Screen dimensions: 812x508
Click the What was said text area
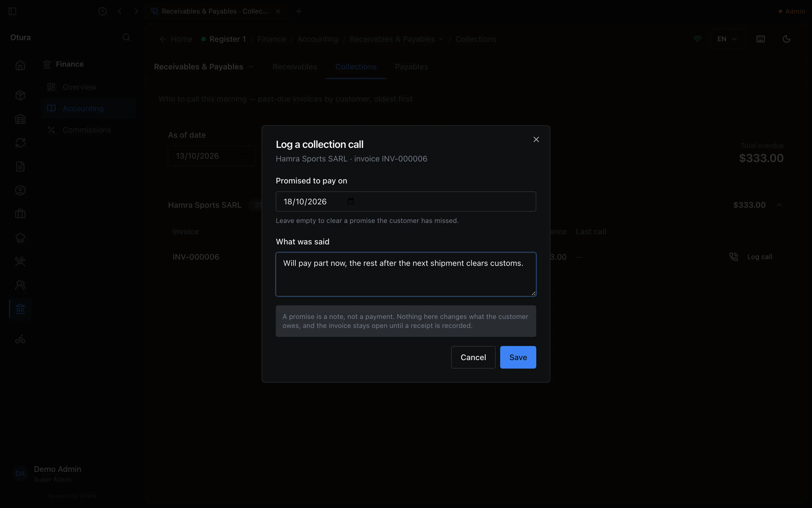406,274
